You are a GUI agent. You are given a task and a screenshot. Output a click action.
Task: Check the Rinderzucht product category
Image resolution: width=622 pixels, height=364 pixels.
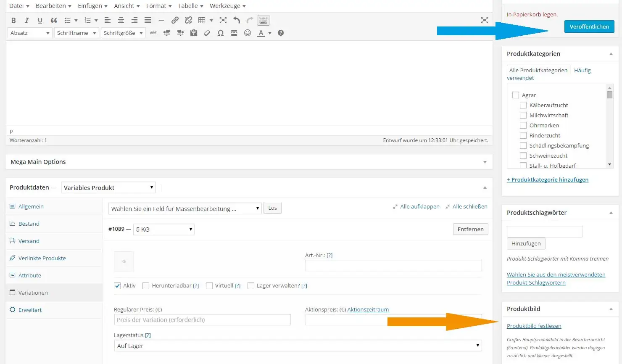click(523, 135)
